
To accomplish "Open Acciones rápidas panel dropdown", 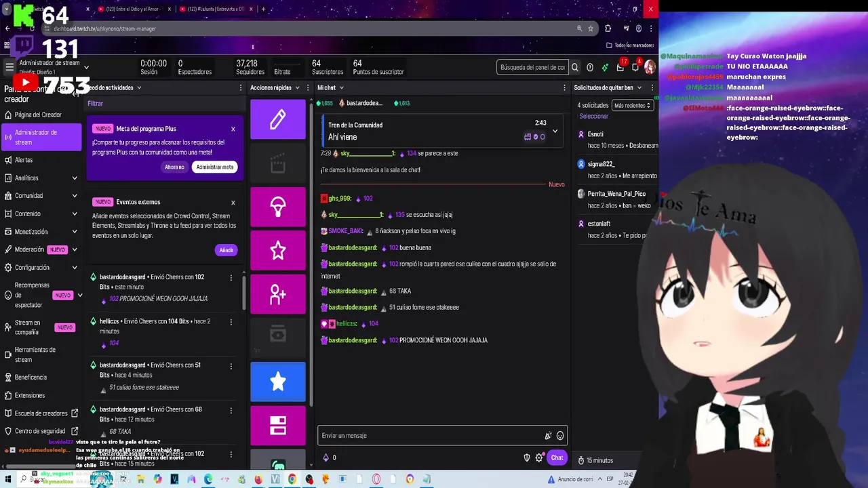I will pos(298,87).
